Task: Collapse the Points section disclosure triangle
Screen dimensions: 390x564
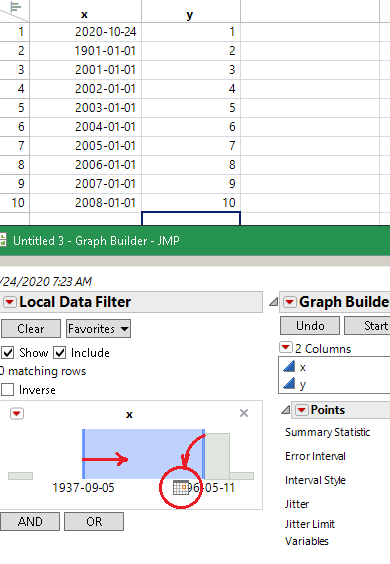Action: pos(286,410)
